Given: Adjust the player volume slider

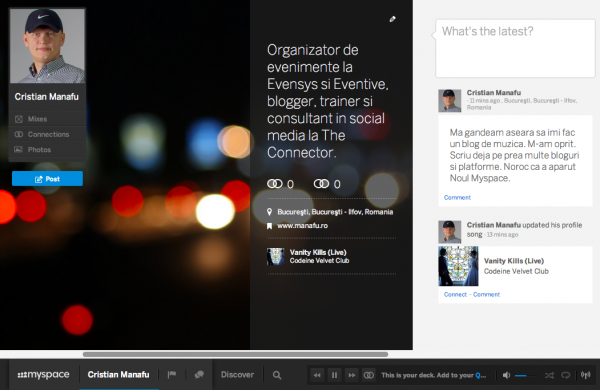Looking at the screenshot, I should [x=526, y=375].
